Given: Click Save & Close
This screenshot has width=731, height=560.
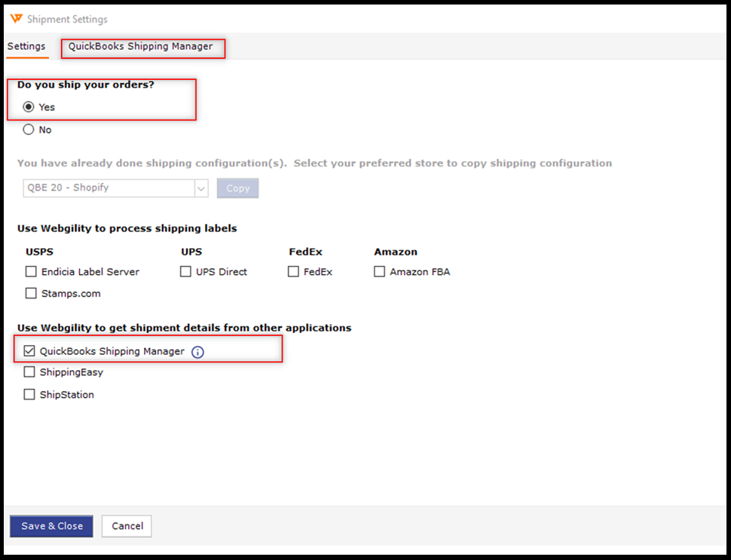Looking at the screenshot, I should [x=52, y=526].
